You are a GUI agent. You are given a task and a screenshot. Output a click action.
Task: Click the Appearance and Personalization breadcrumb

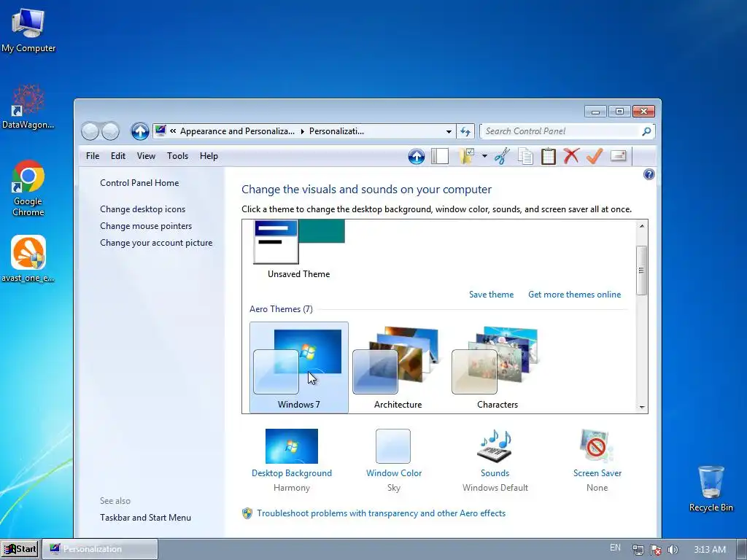click(x=237, y=131)
